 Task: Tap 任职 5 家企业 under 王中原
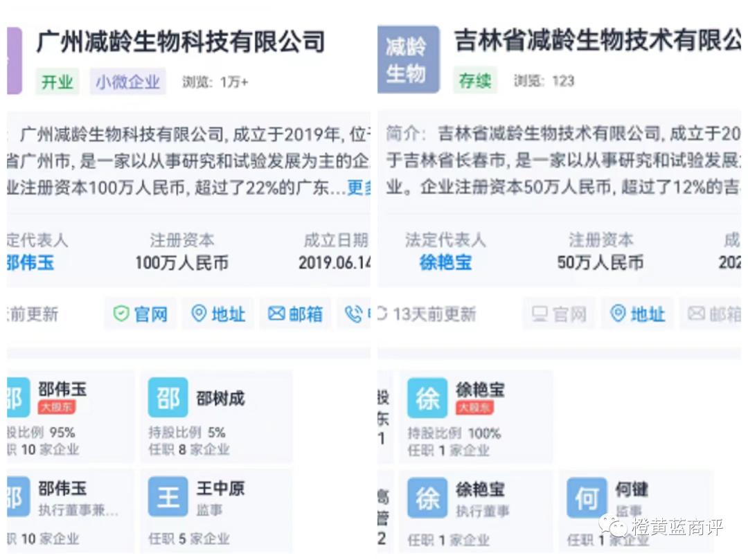tap(189, 539)
